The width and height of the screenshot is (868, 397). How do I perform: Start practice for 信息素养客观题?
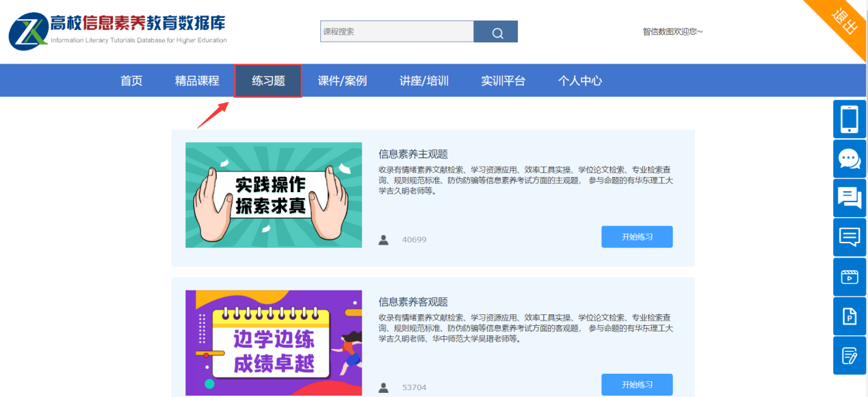[x=637, y=385]
